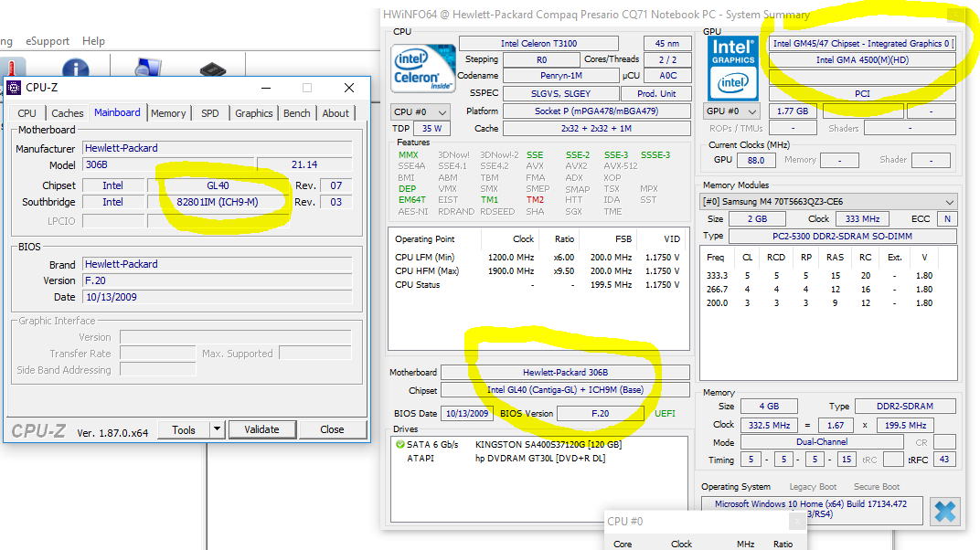Open the Tools dropdown arrow in CPU-Z

(217, 429)
